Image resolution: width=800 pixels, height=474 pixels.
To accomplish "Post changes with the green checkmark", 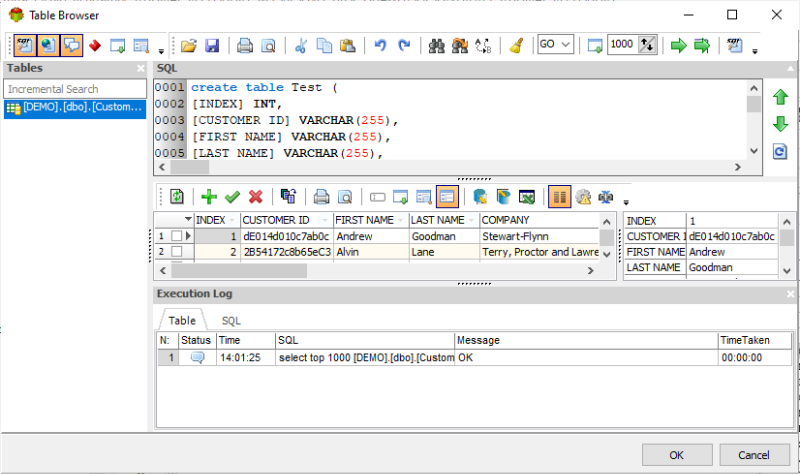I will (x=232, y=197).
